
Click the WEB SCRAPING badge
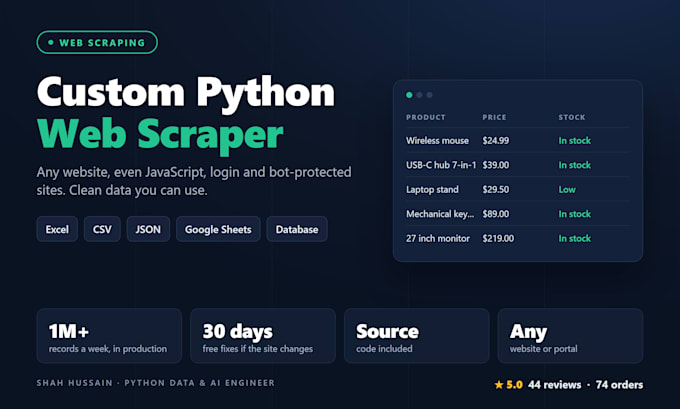tap(97, 43)
